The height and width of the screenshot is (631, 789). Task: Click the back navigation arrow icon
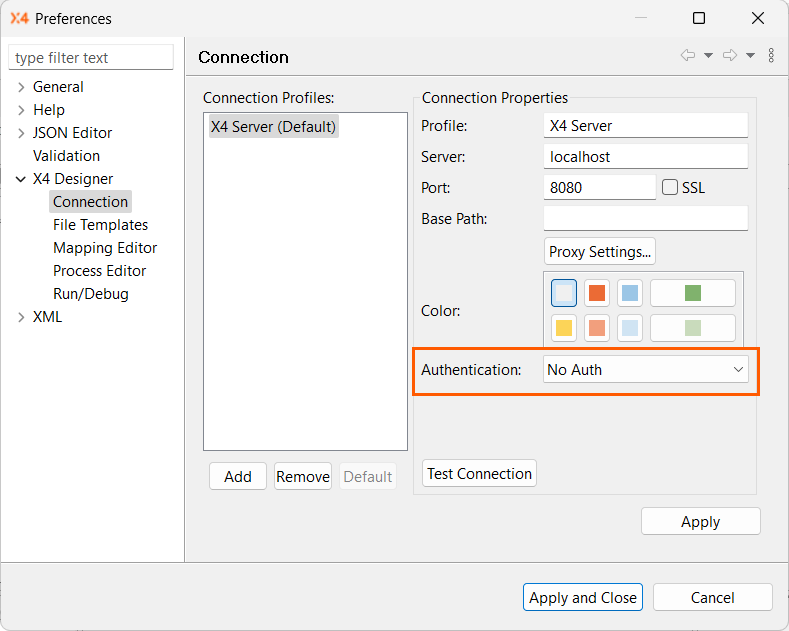(688, 56)
